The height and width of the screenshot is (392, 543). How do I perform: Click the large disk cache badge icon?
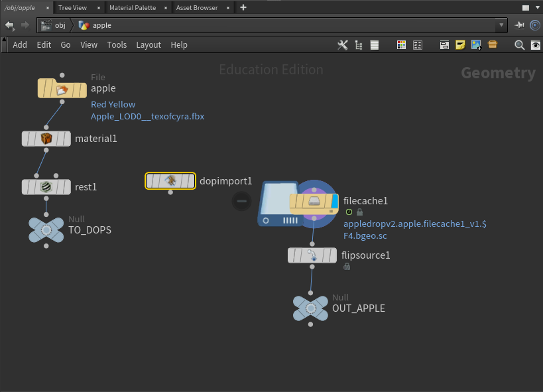276,204
